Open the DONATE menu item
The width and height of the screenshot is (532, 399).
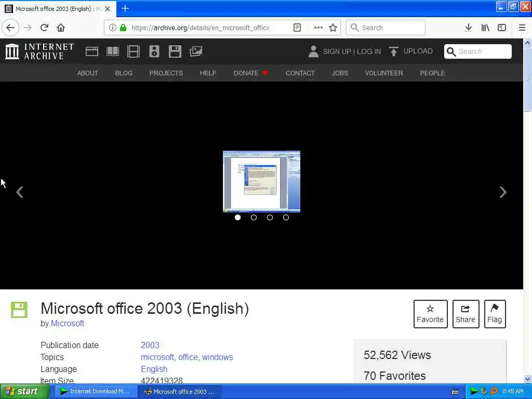[251, 73]
